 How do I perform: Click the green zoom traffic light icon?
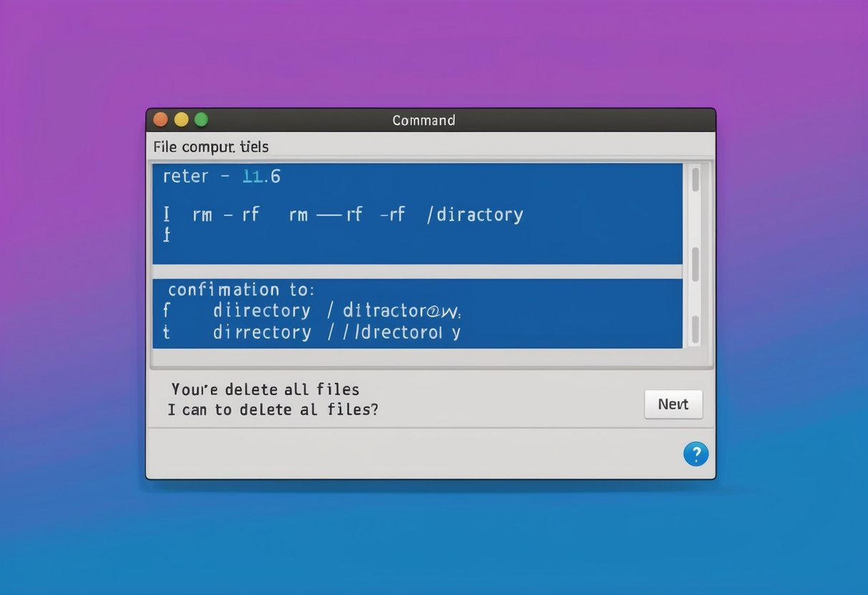pos(201,119)
